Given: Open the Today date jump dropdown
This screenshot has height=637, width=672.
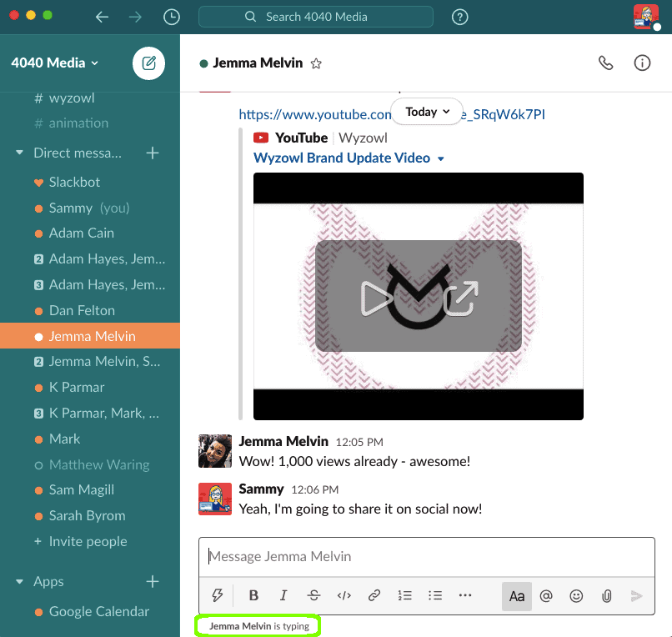Looking at the screenshot, I should click(428, 112).
